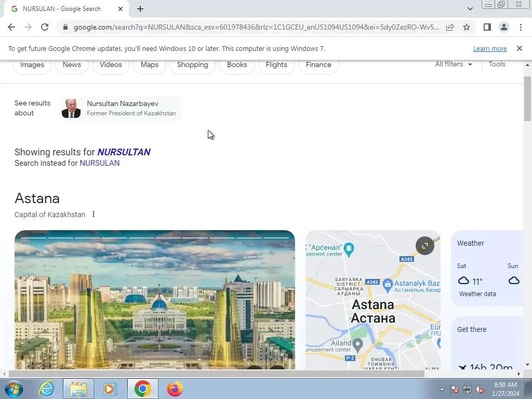Click the vertical scrollbar thumb

[527, 99]
